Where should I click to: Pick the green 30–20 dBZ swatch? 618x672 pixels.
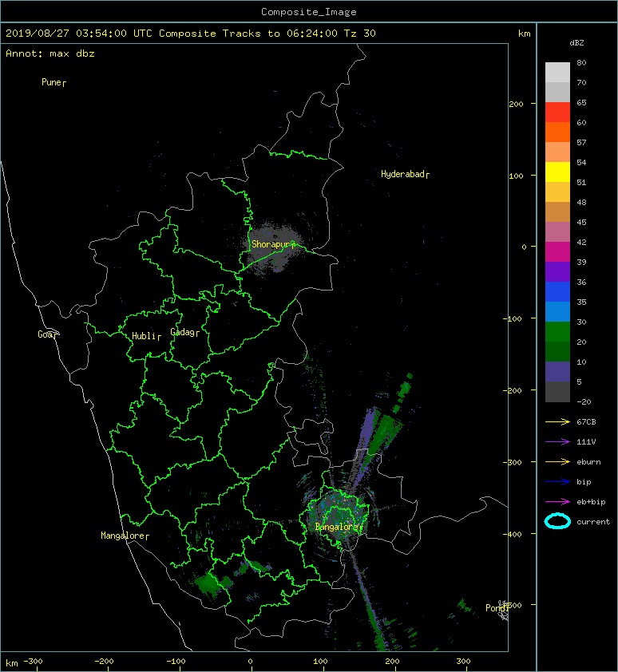pyautogui.click(x=557, y=331)
